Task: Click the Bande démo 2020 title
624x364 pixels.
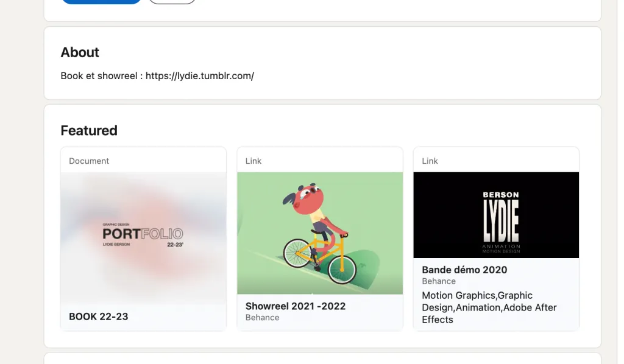Action: tap(464, 270)
